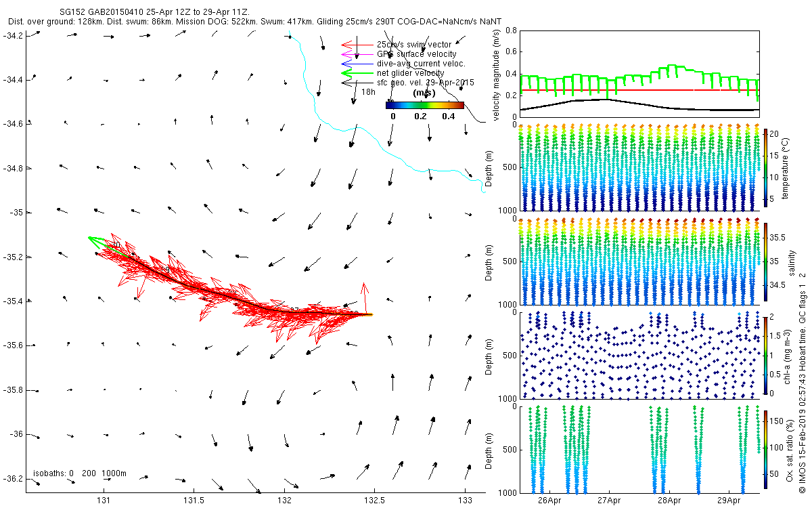Click the '18h' label under the legend
Screen dimensions: 812x508
(368, 91)
